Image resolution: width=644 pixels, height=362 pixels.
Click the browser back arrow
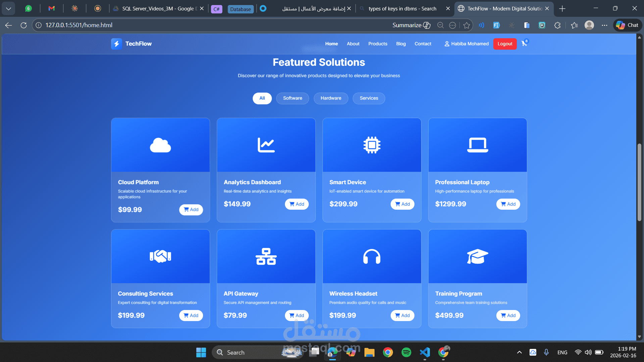pyautogui.click(x=9, y=25)
